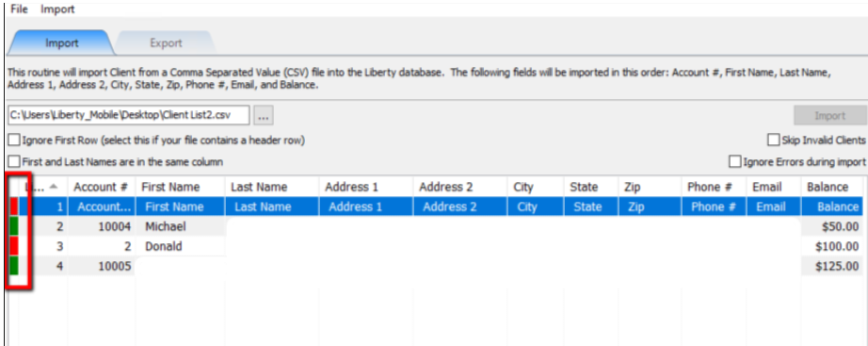Click the green status indicator on row 2

[x=14, y=226]
